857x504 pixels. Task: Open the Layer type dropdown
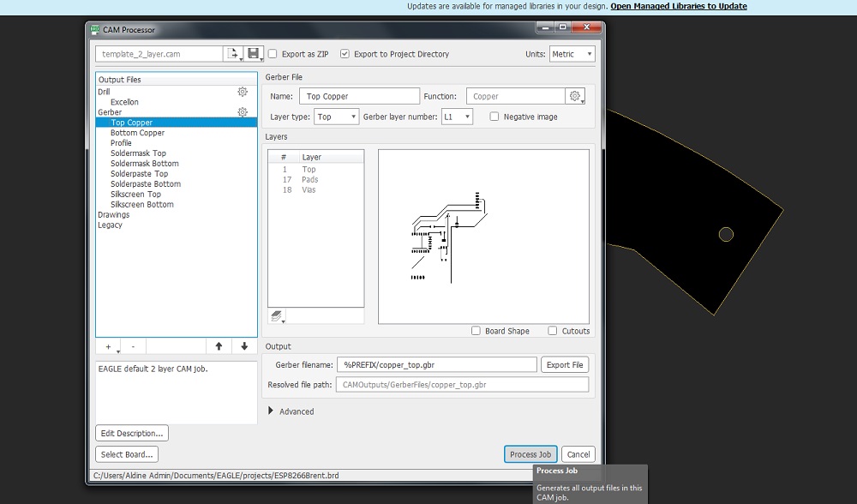click(336, 117)
